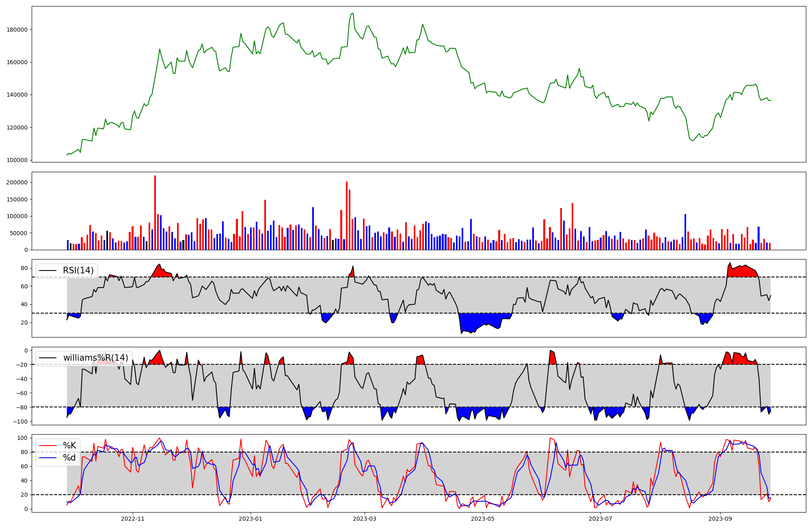Click the 200000 volume axis tick label
812x528 pixels.
(17, 183)
